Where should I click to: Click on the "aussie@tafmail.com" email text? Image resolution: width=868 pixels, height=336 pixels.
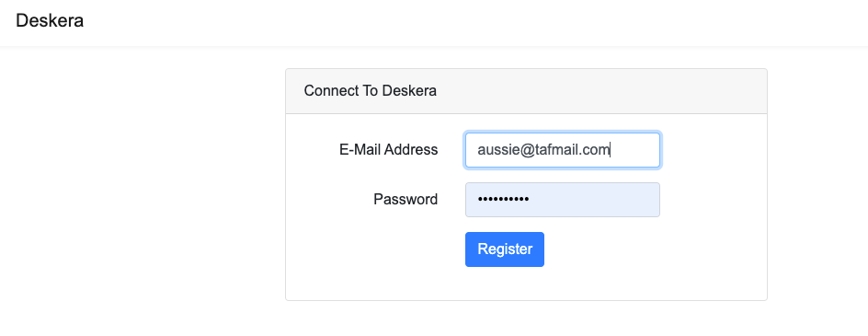543,150
